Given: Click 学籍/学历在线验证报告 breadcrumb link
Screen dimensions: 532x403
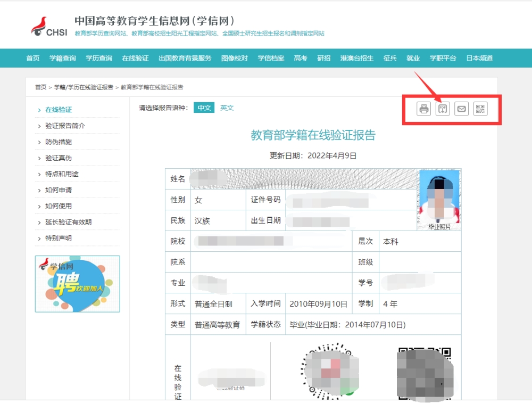Looking at the screenshot, I should point(84,87).
